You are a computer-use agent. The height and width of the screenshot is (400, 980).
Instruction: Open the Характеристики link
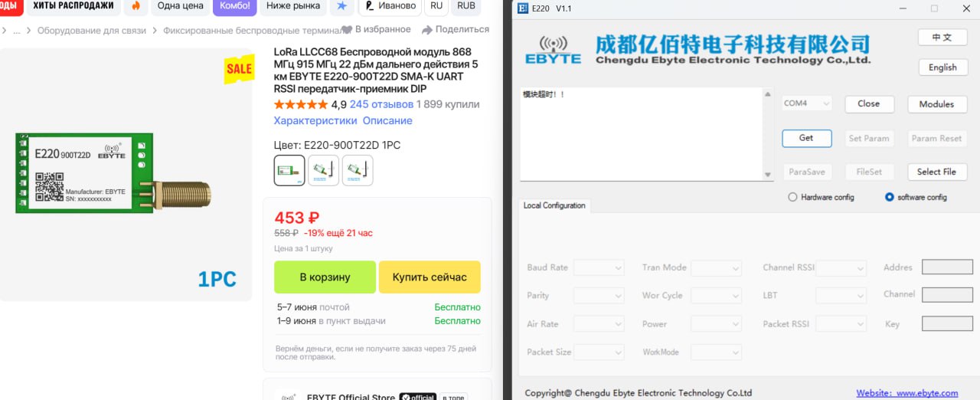point(315,120)
